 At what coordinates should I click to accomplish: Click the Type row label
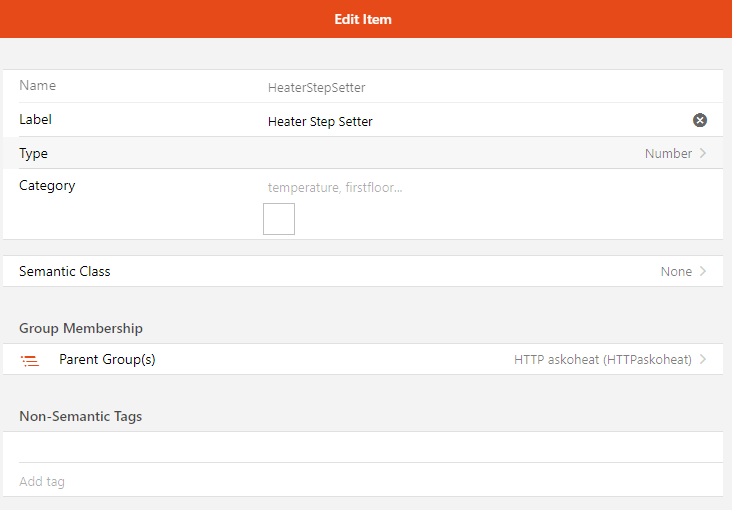tap(33, 154)
